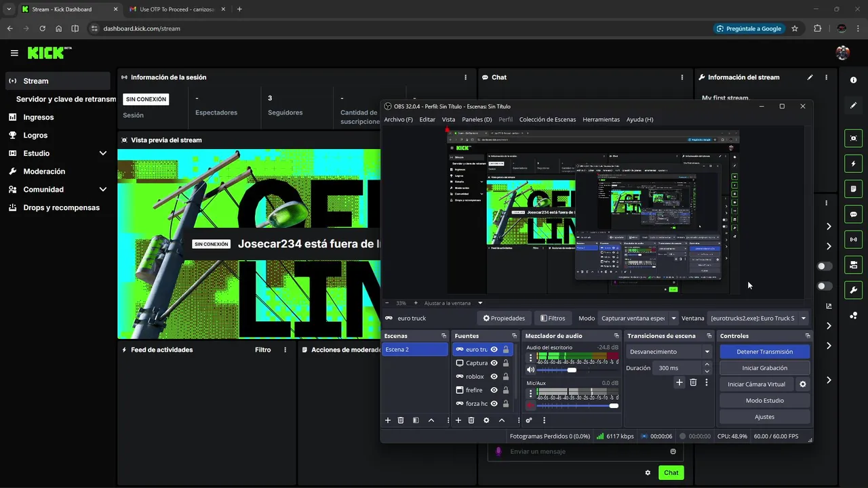Click Modo Estudio button
868x488 pixels.
coord(764,401)
